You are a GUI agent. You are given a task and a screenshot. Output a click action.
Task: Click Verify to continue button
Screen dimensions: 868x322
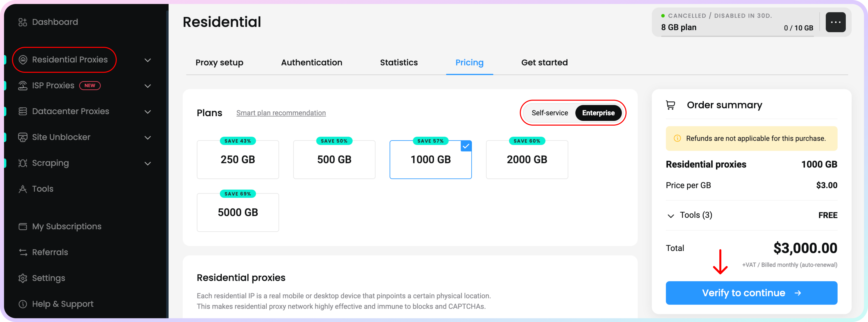751,293
